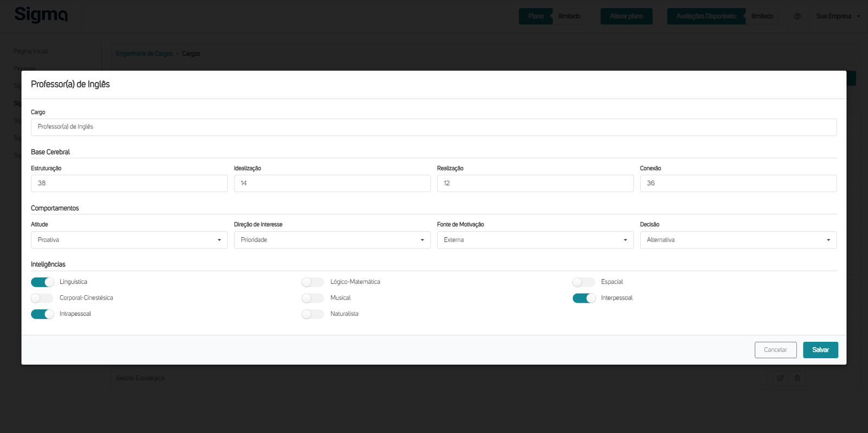Click the Gestão Estratégica row edit icon

pos(780,378)
